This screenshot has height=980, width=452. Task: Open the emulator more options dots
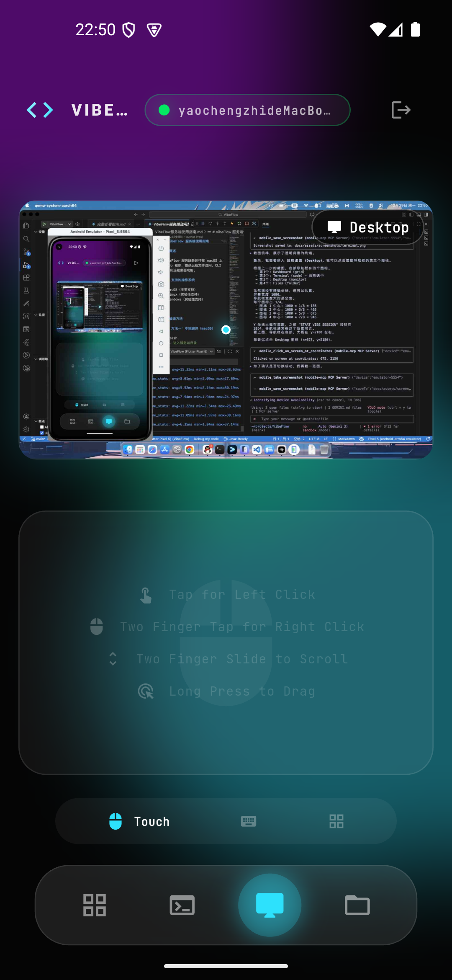point(161,367)
